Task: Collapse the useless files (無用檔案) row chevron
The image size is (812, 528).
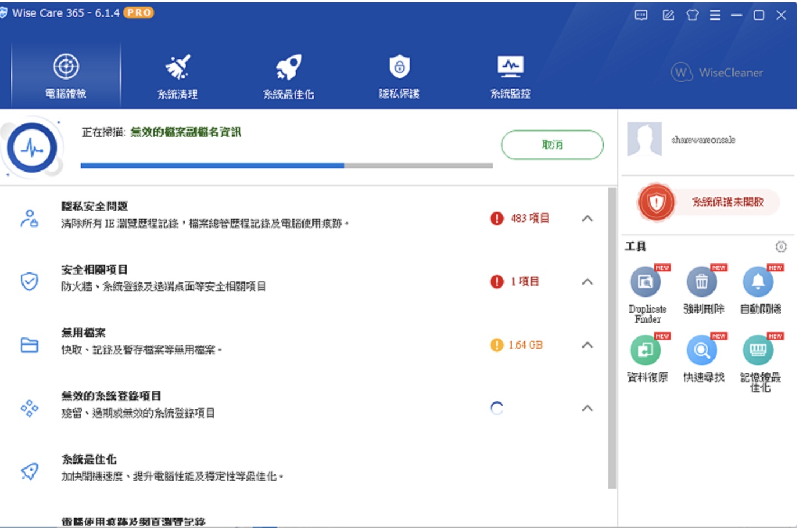Action: pyautogui.click(x=587, y=345)
